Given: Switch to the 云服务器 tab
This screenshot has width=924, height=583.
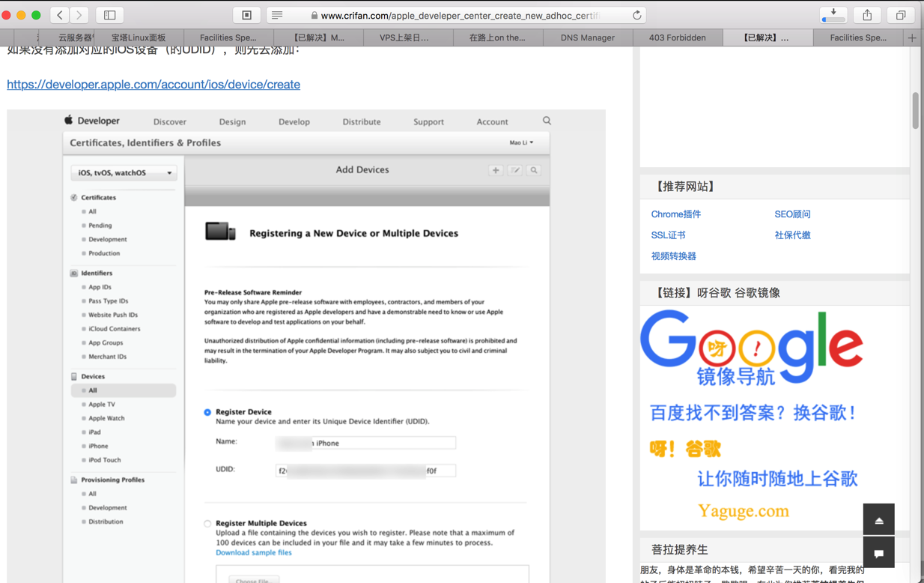Looking at the screenshot, I should point(75,37).
